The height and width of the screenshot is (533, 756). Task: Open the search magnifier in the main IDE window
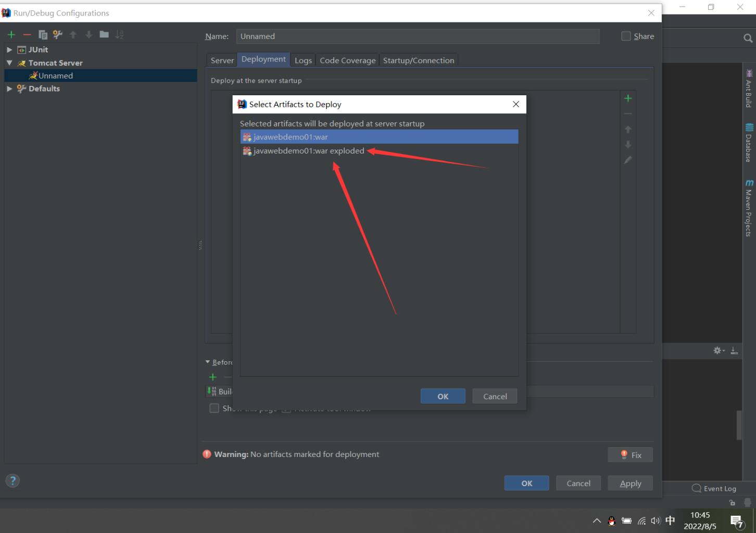pos(748,38)
